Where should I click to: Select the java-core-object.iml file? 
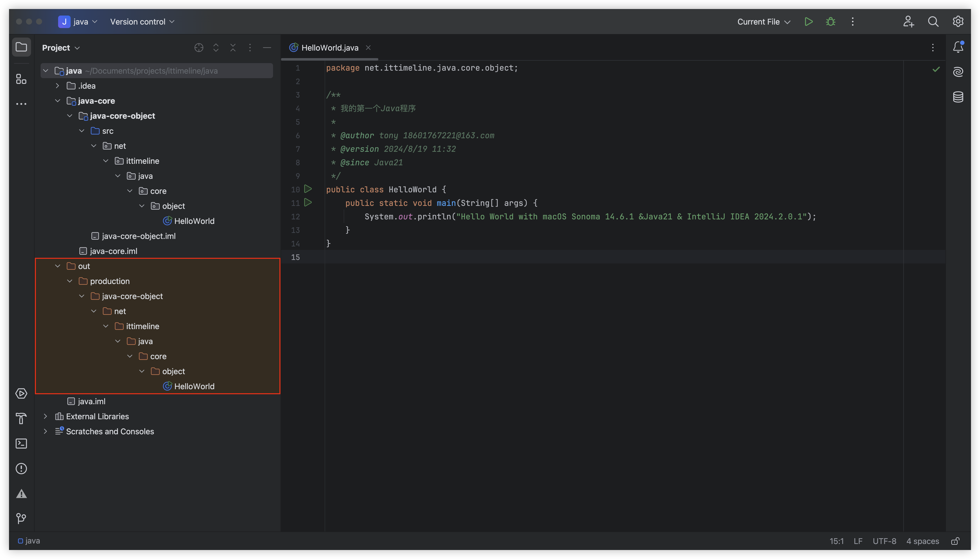pos(138,236)
